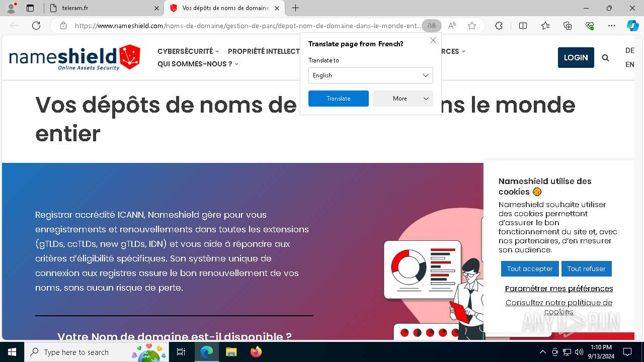Click the taskbar search box

(x=96, y=352)
